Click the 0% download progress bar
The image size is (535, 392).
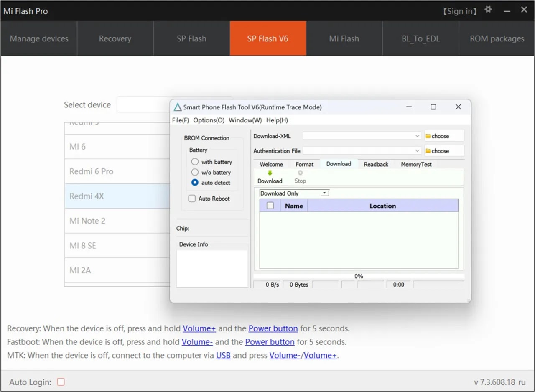click(359, 276)
